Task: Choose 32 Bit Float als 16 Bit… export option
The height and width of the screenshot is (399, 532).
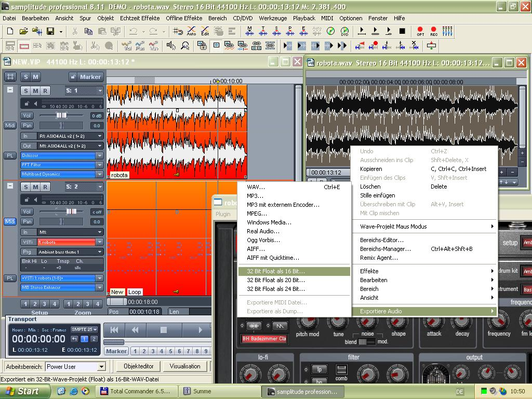Action: pyautogui.click(x=294, y=271)
